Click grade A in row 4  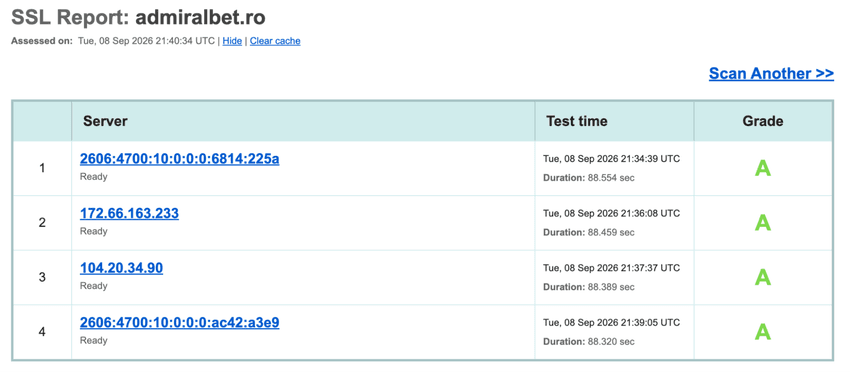pyautogui.click(x=763, y=332)
